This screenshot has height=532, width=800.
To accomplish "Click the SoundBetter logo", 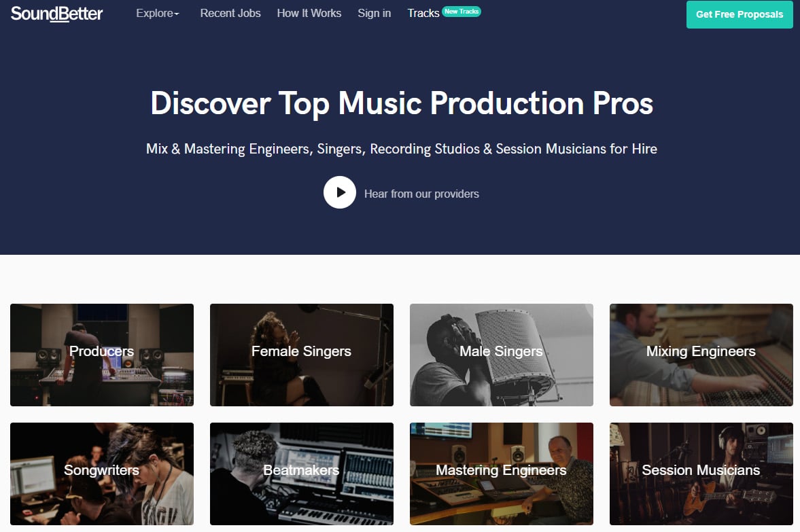I will click(x=57, y=14).
